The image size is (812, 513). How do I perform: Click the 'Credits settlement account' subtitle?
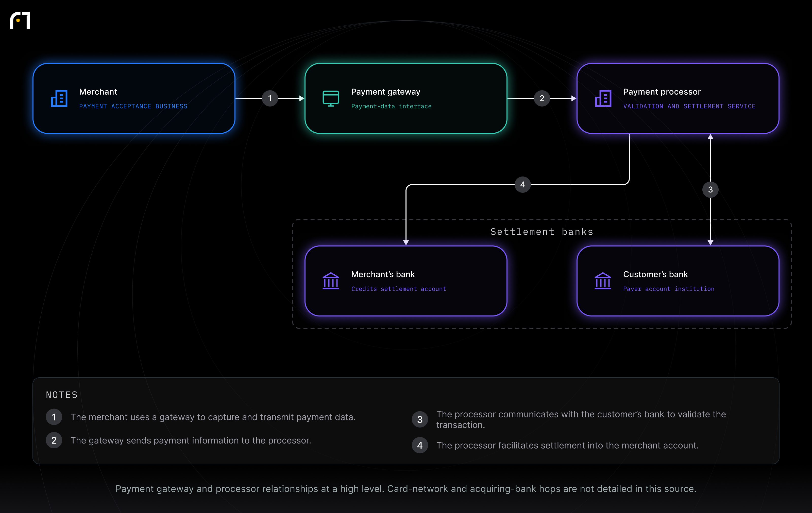pos(399,289)
